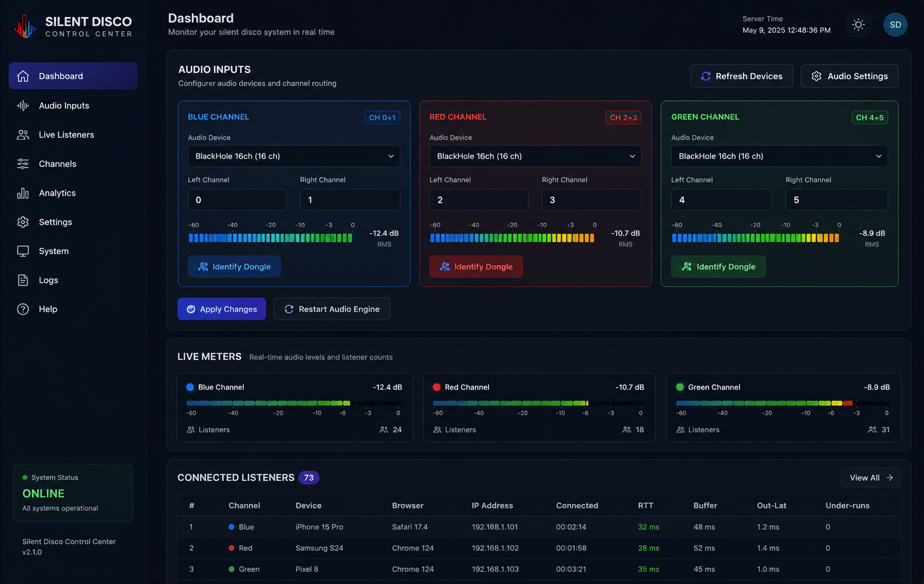The width and height of the screenshot is (924, 584).
Task: Click Red Channel Left Channel field
Action: [x=479, y=200]
